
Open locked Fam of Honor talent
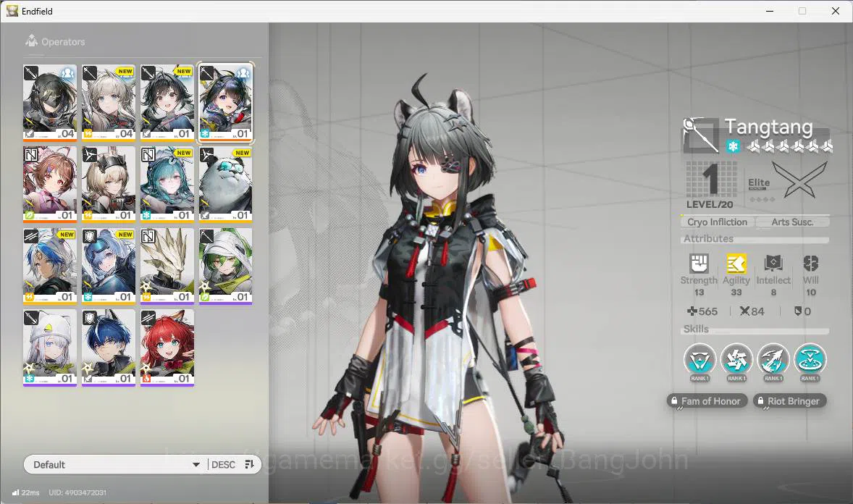pos(707,401)
